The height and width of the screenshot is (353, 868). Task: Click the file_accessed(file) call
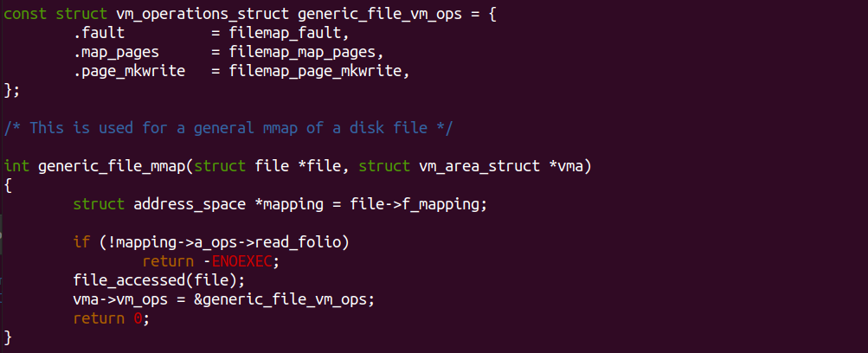pyautogui.click(x=159, y=280)
